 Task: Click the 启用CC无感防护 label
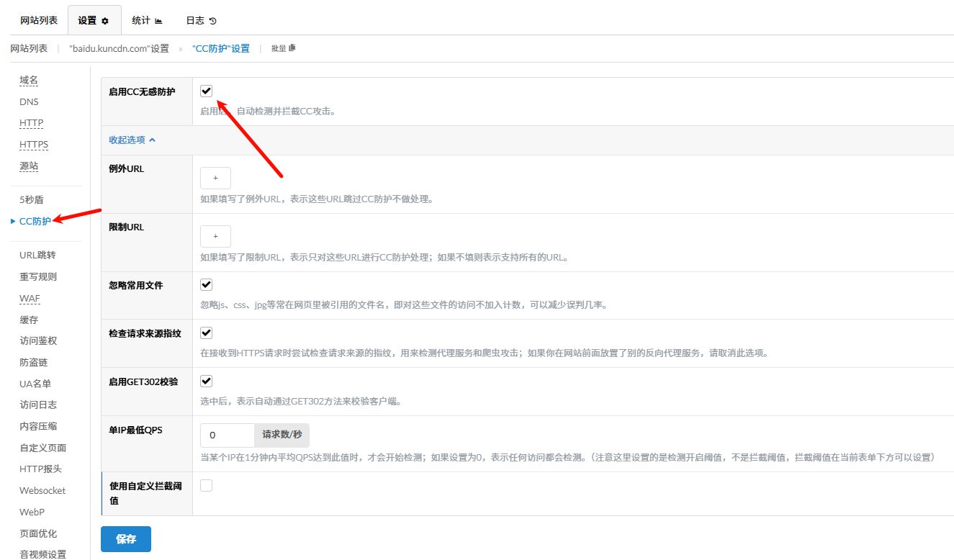pos(141,91)
